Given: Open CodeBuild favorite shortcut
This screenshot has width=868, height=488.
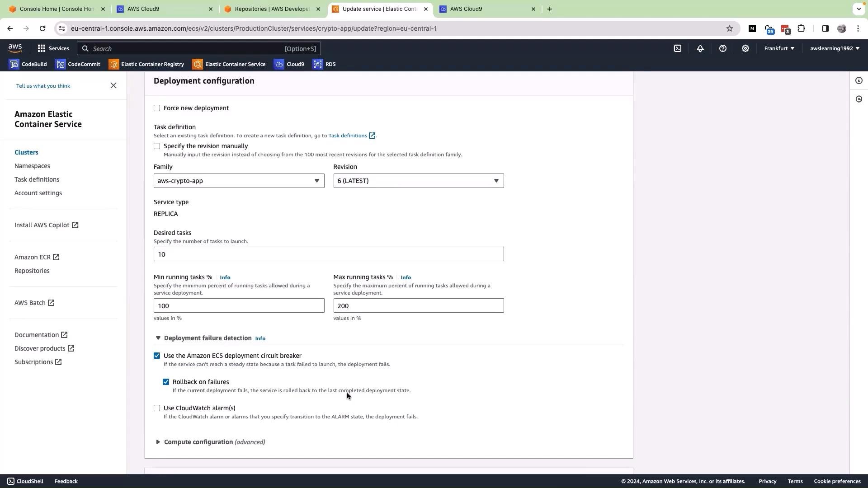Looking at the screenshot, I should click(x=28, y=64).
